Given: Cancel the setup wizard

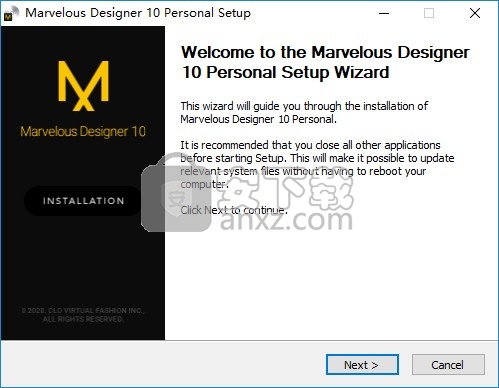Looking at the screenshot, I should (x=448, y=364).
